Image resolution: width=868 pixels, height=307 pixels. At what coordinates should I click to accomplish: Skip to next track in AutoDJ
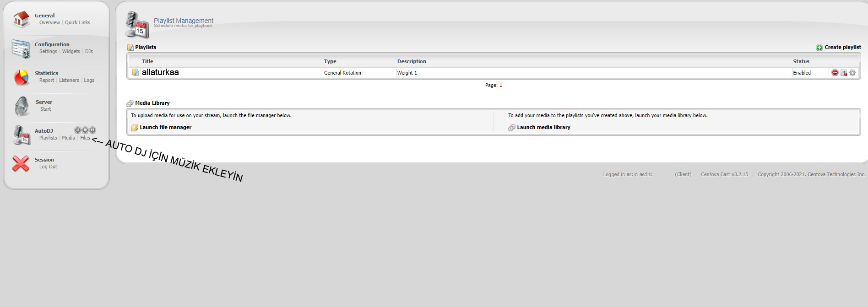point(92,130)
